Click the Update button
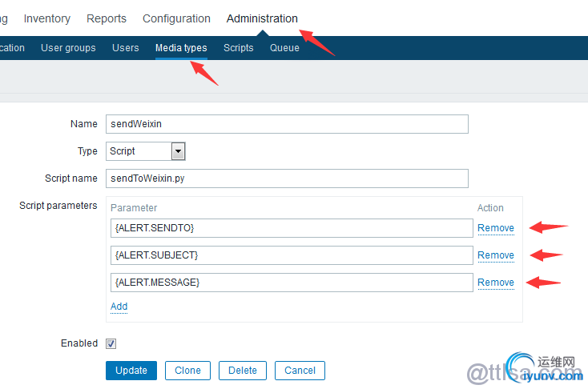The width and height of the screenshot is (588, 389). pos(131,370)
